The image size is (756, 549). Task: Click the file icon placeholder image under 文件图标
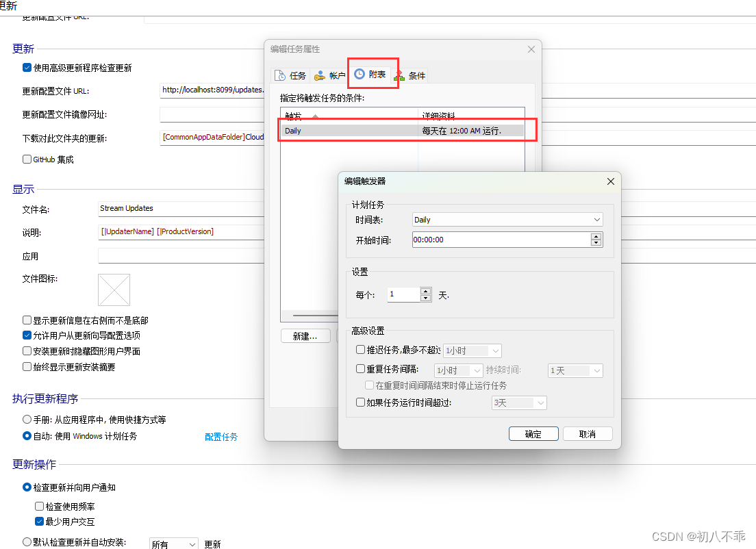point(114,290)
